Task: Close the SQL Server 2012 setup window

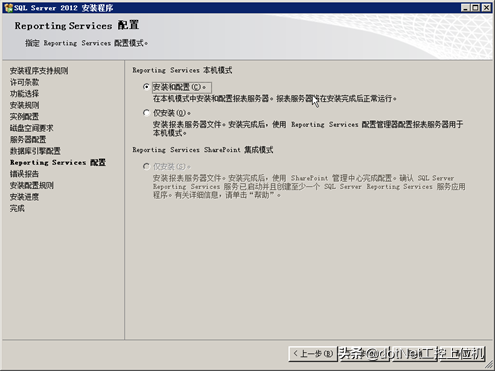Action: [x=487, y=8]
